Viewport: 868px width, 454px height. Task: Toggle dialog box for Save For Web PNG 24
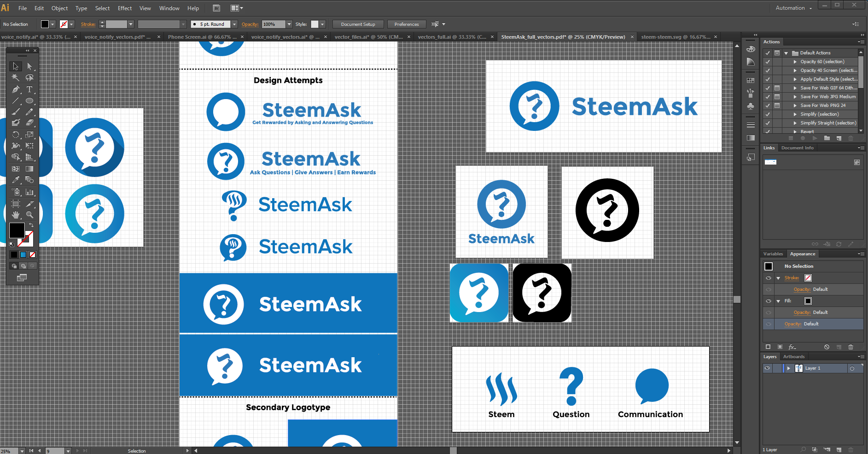777,106
